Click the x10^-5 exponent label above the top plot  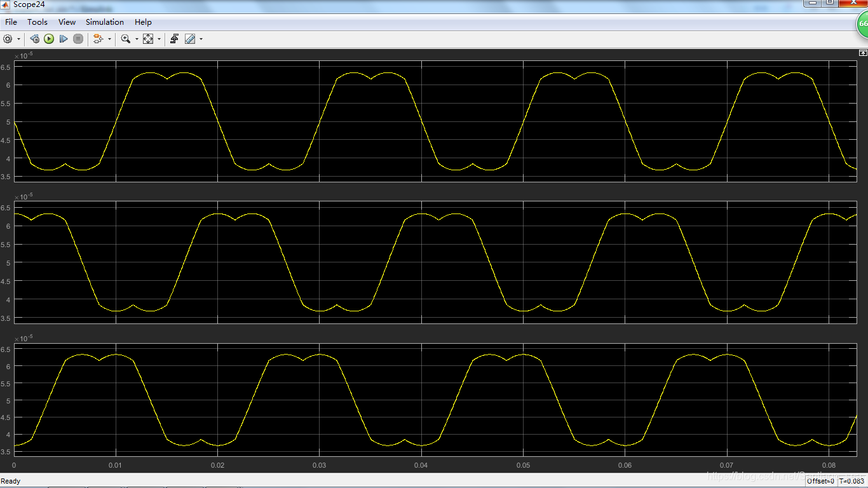tap(24, 56)
